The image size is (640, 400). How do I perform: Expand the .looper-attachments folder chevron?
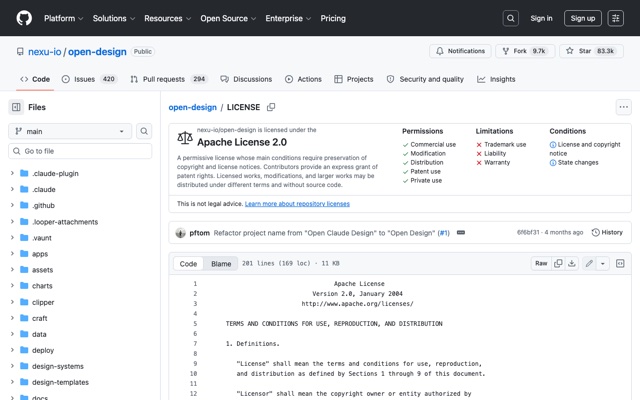coord(12,221)
